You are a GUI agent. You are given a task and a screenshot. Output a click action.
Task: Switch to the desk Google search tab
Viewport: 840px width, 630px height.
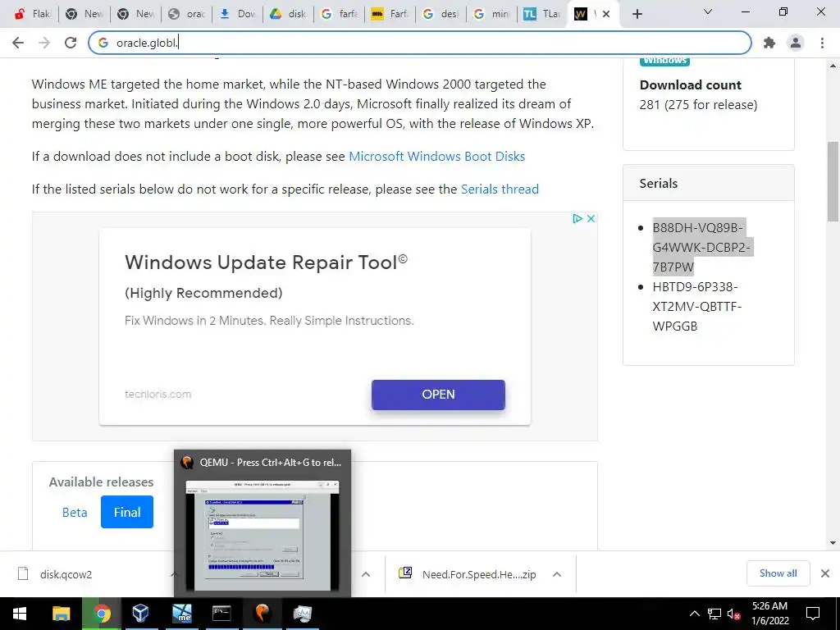441,14
